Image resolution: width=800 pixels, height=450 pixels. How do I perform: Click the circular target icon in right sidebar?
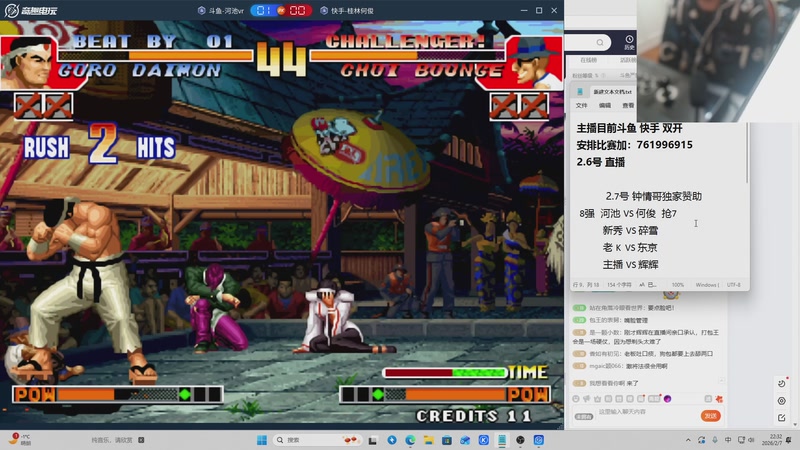pyautogui.click(x=782, y=401)
